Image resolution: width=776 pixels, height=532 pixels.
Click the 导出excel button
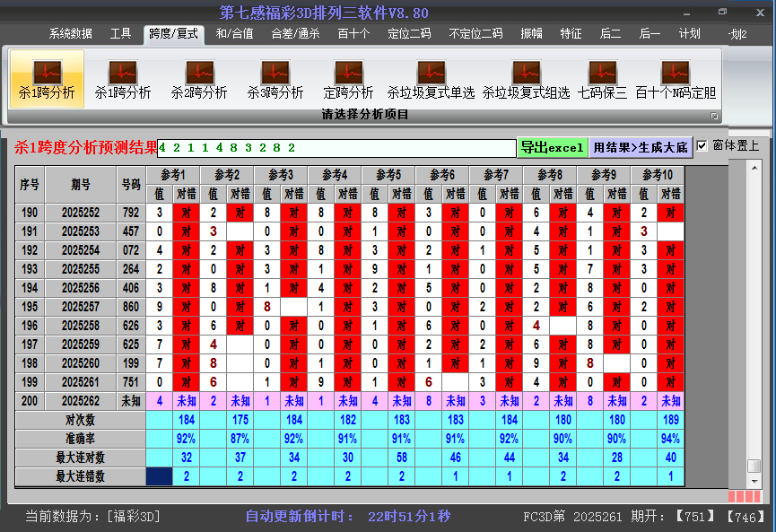(552, 147)
